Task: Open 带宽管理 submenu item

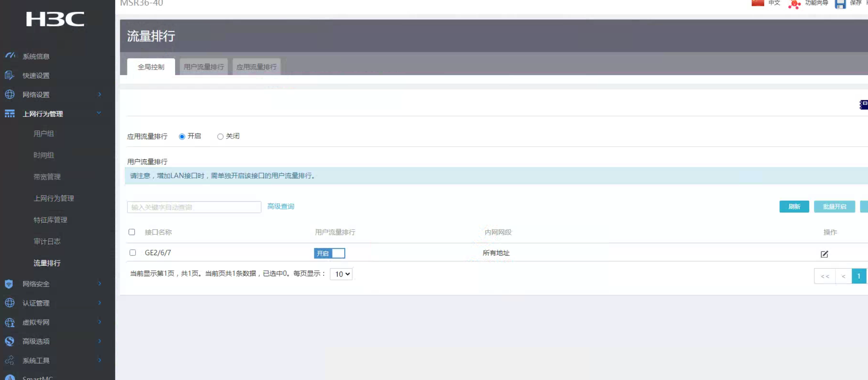Action: (x=47, y=177)
